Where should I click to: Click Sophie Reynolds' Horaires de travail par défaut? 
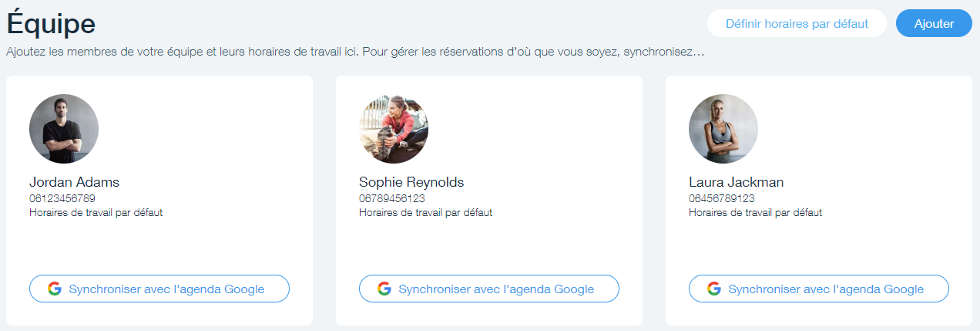[426, 213]
